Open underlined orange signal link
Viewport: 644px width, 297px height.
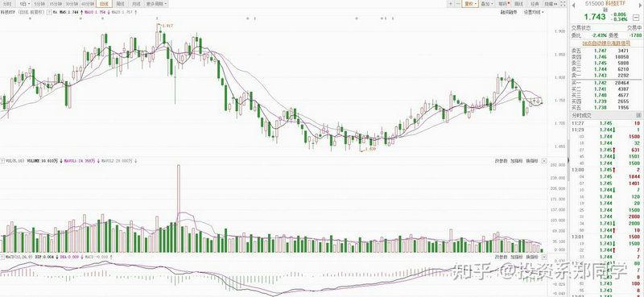pyautogui.click(x=606, y=43)
